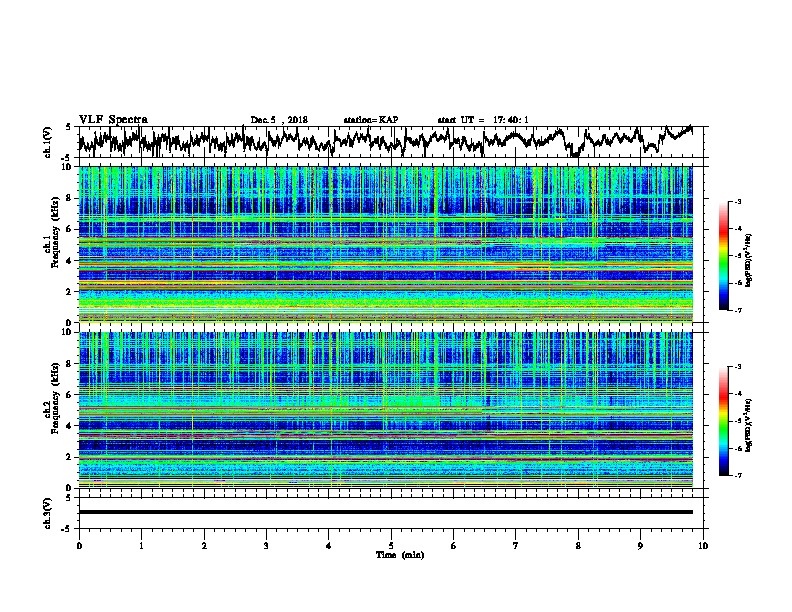Click the ch.2 Frequency (kHz) axis label
The image size is (792, 612).
[x=52, y=398]
